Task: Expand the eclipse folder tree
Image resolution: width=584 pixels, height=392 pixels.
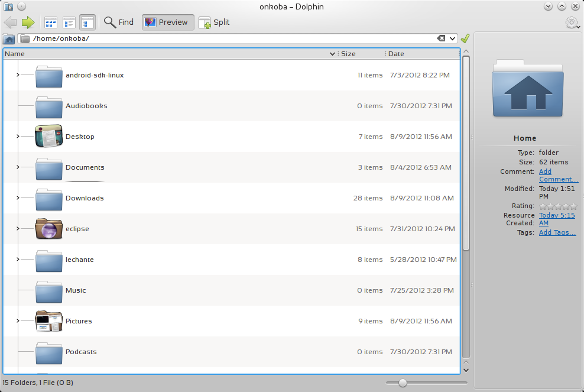Action: tap(18, 228)
